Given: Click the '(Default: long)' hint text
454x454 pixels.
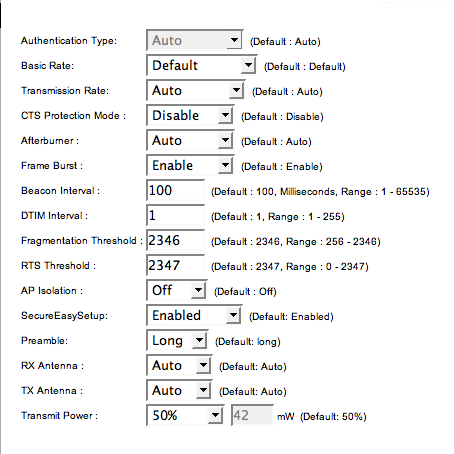Looking at the screenshot, I should coord(248,342).
